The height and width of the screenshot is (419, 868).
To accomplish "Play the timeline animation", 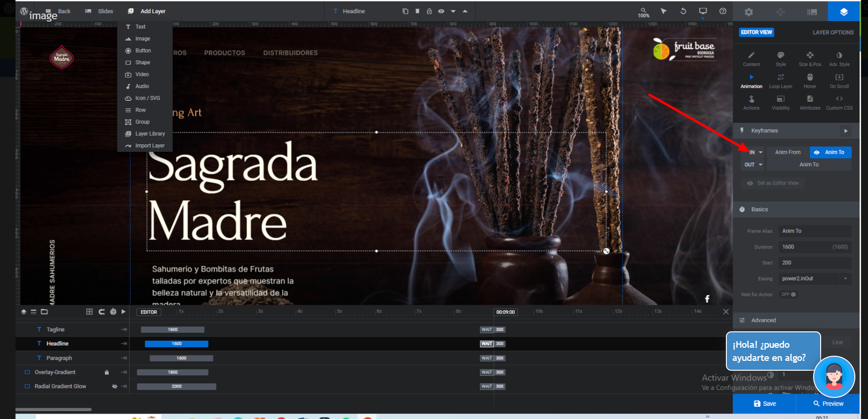I will pyautogui.click(x=123, y=312).
